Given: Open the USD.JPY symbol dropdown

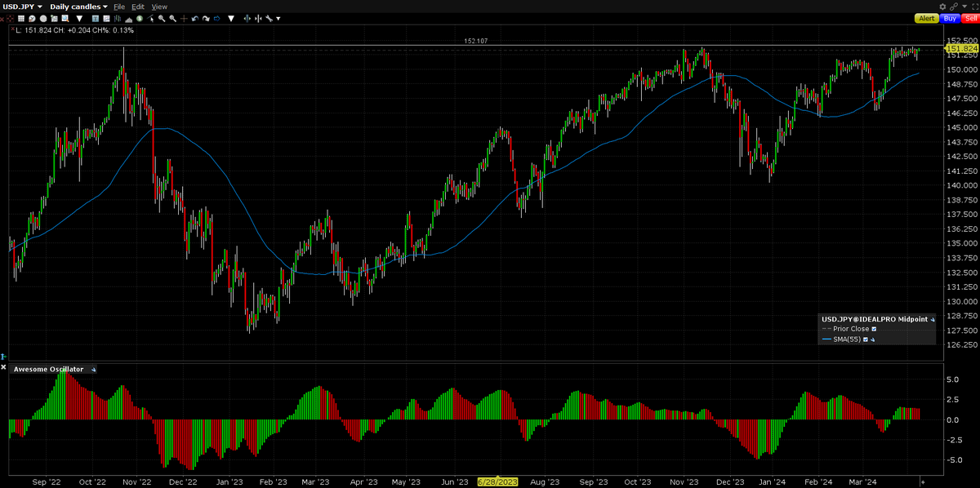Looking at the screenshot, I should [22, 7].
